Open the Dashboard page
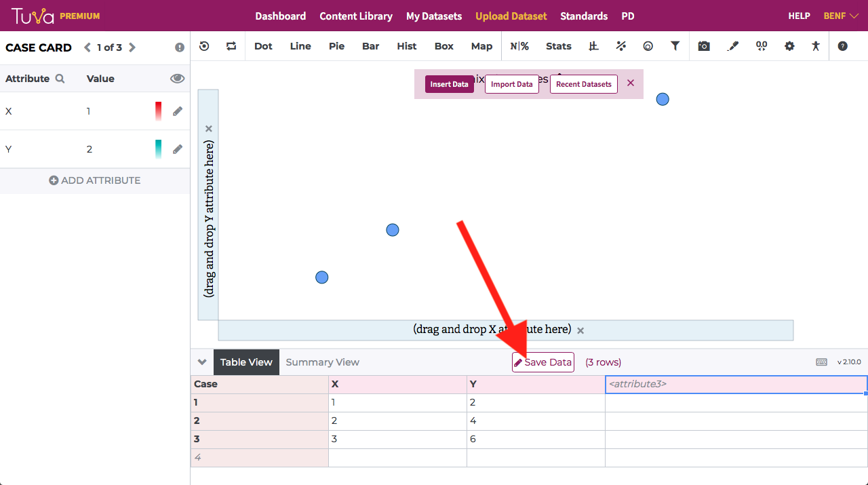Image resolution: width=868 pixels, height=485 pixels. tap(281, 16)
